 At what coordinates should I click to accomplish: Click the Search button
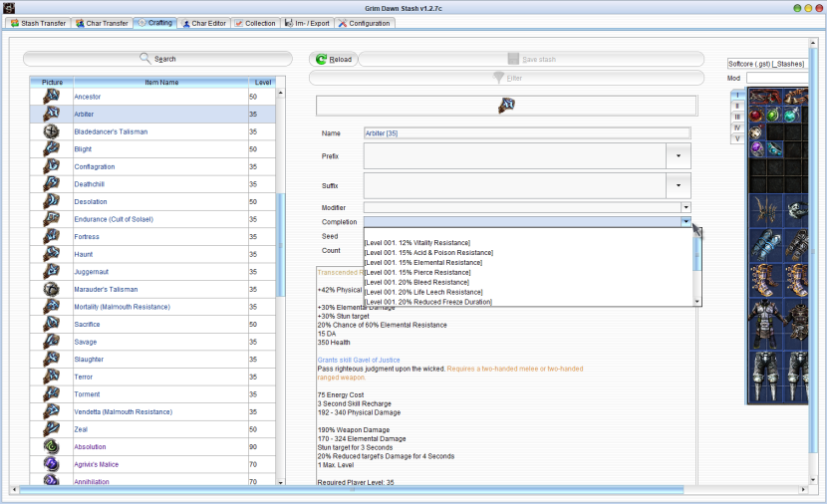(x=158, y=59)
